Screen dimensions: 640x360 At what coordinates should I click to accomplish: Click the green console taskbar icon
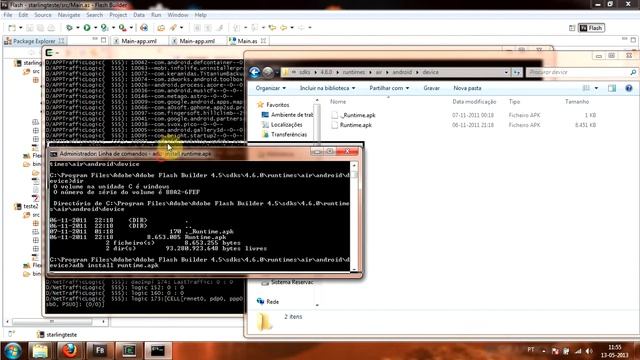click(129, 351)
